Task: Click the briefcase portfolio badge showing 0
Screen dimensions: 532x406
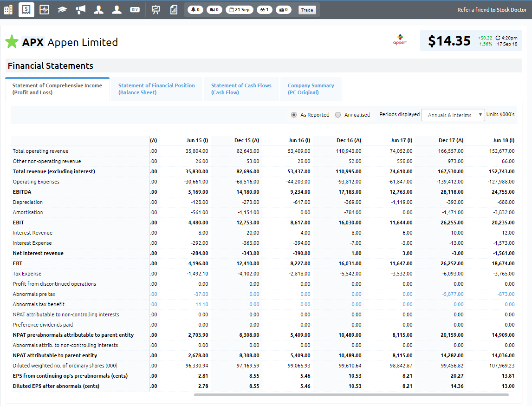Action: tap(283, 10)
